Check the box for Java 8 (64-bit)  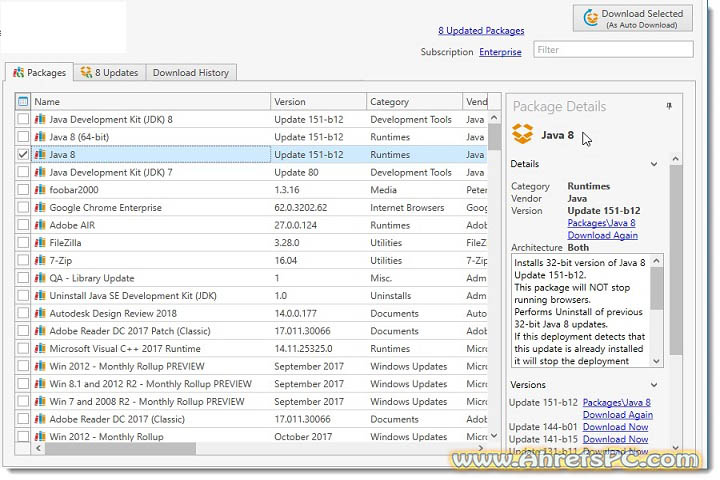[22, 136]
